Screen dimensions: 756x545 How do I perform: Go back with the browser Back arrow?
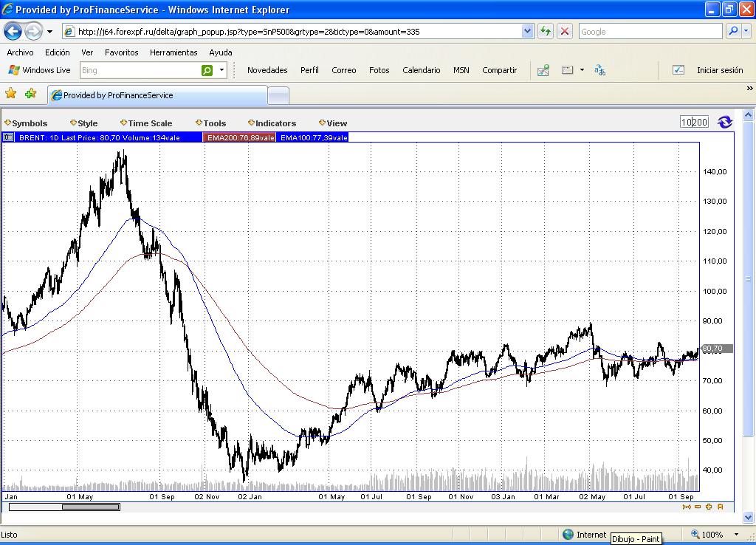[x=13, y=32]
